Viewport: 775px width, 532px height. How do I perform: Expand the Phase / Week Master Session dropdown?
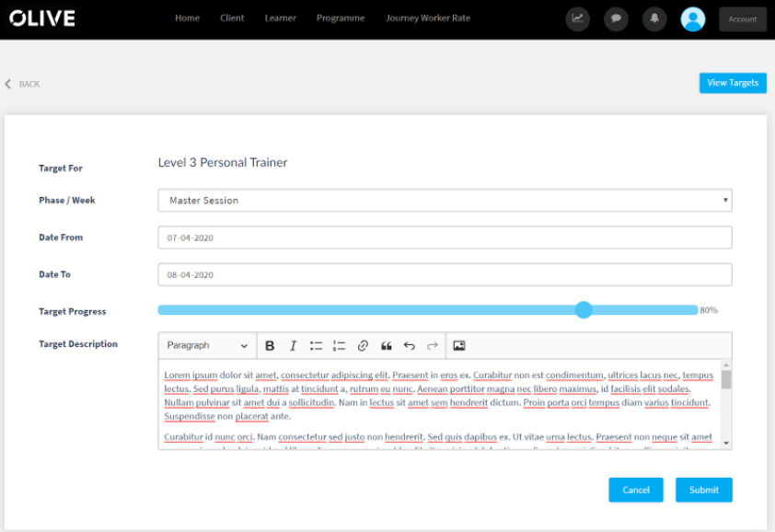click(445, 200)
